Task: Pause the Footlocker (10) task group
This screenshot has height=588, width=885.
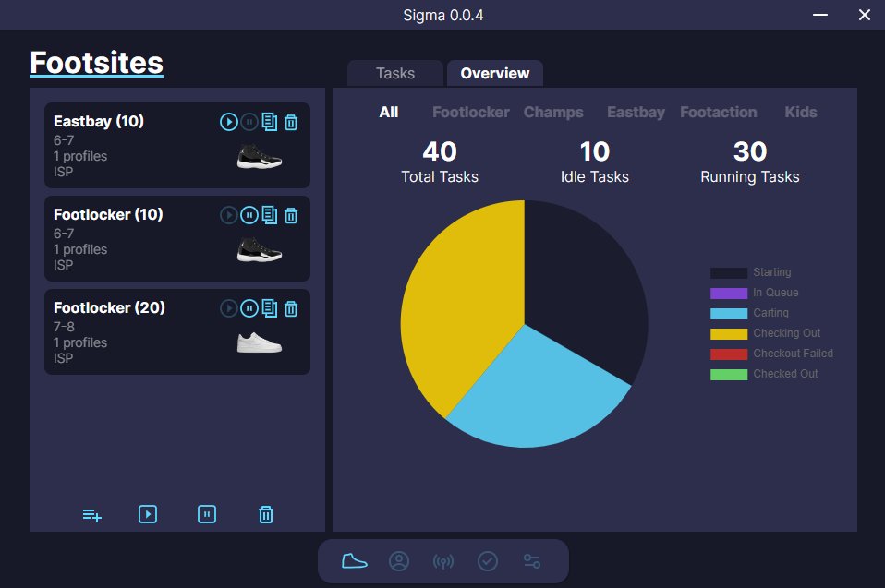Action: pyautogui.click(x=249, y=215)
